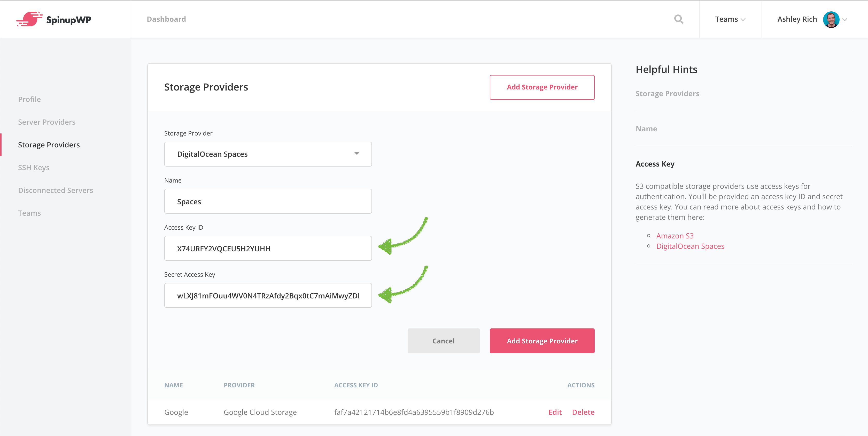Open search with the magnifier icon
Image resolution: width=868 pixels, height=436 pixels.
click(679, 19)
